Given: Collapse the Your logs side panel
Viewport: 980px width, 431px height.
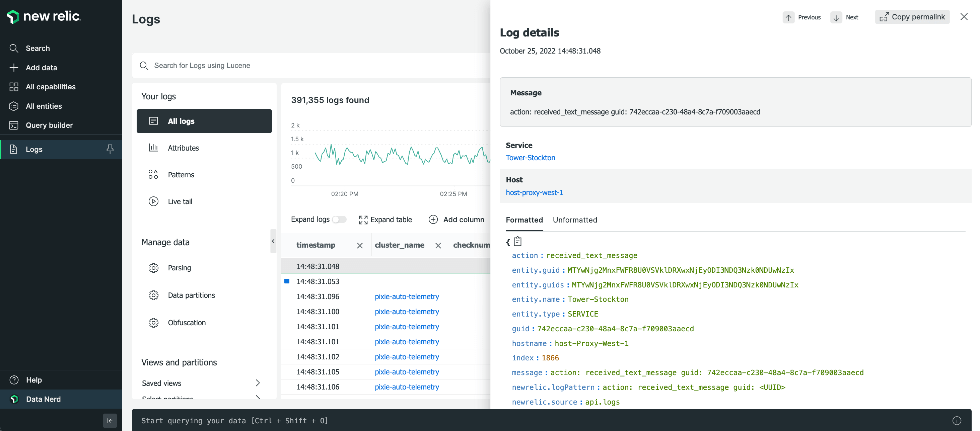Looking at the screenshot, I should point(273,241).
